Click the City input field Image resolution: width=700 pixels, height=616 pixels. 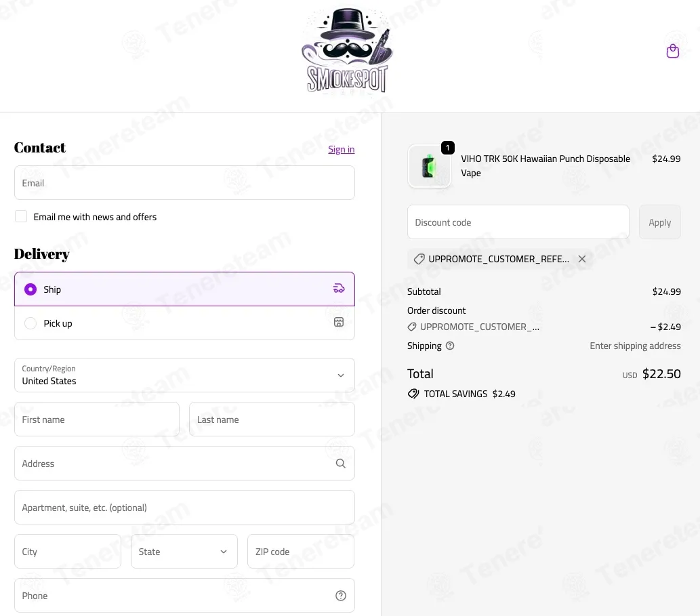[67, 552]
